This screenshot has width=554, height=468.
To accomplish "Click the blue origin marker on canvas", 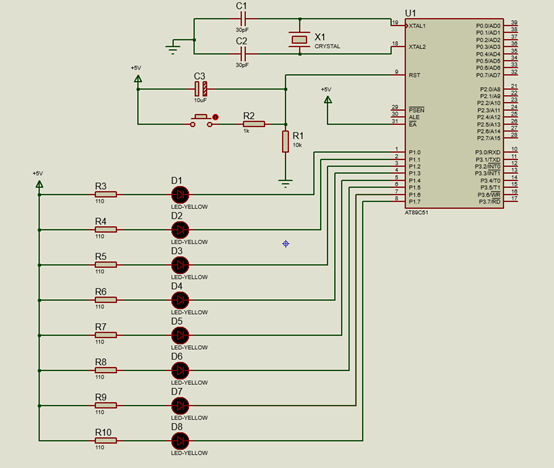I will pos(286,244).
